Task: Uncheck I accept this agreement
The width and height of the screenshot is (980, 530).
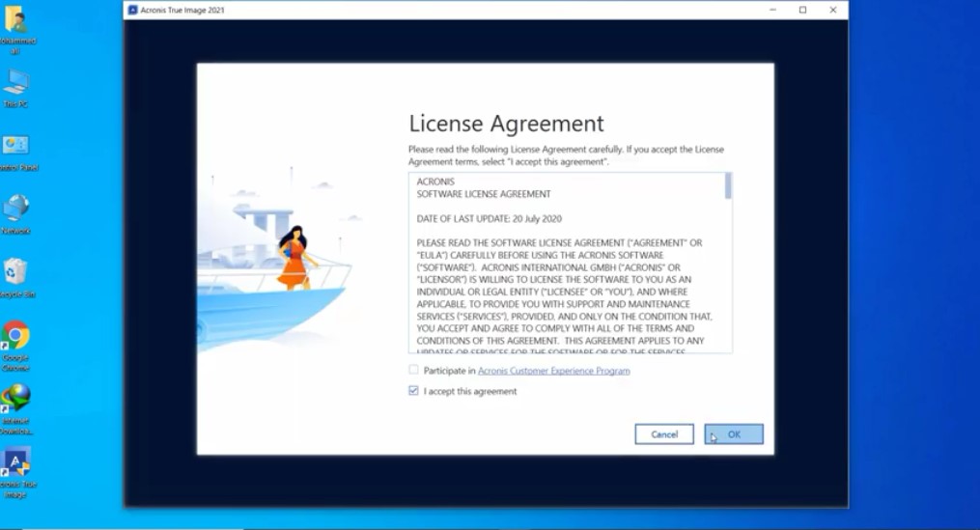Action: click(x=413, y=391)
